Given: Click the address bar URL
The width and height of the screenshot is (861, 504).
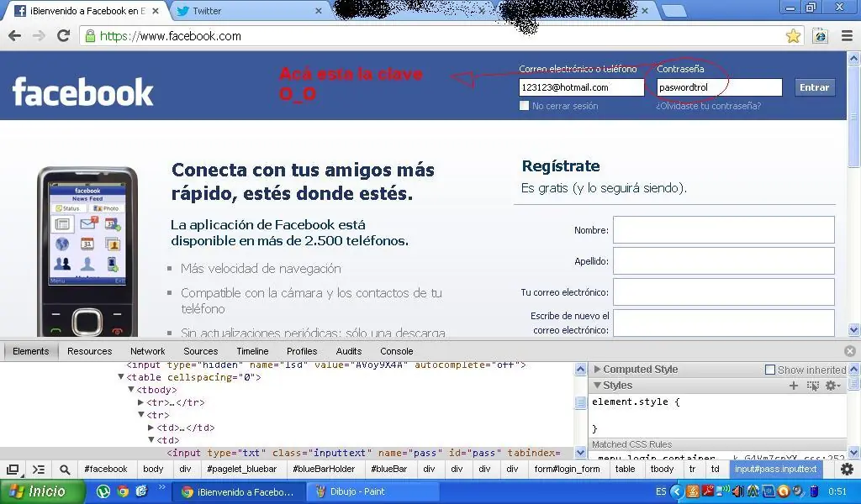Looking at the screenshot, I should (170, 36).
